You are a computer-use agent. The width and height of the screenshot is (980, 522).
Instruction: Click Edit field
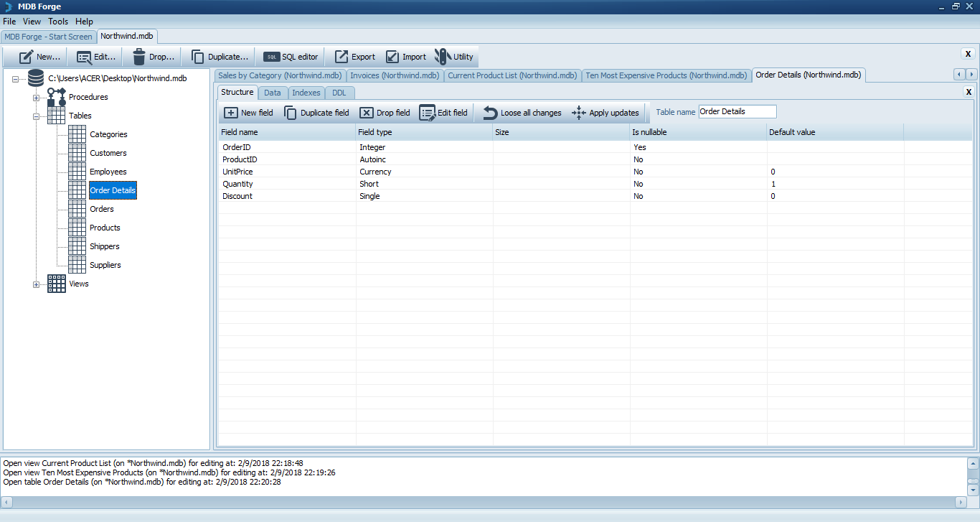[443, 113]
